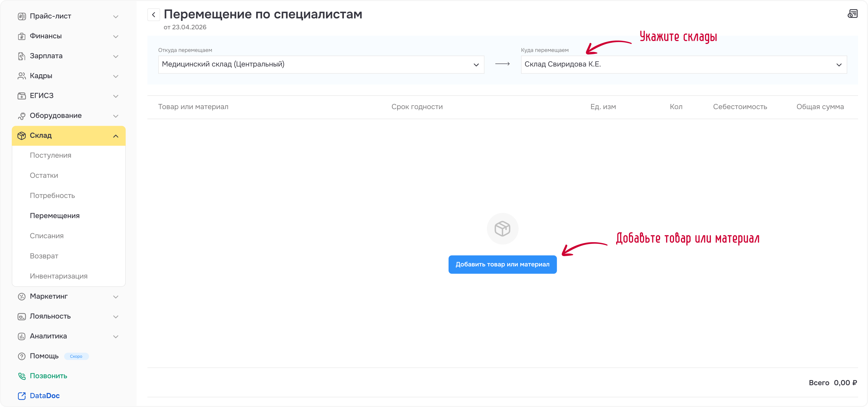868x407 pixels.
Task: Open the Куда перемещаем warehouse dropdown
Action: (x=684, y=64)
